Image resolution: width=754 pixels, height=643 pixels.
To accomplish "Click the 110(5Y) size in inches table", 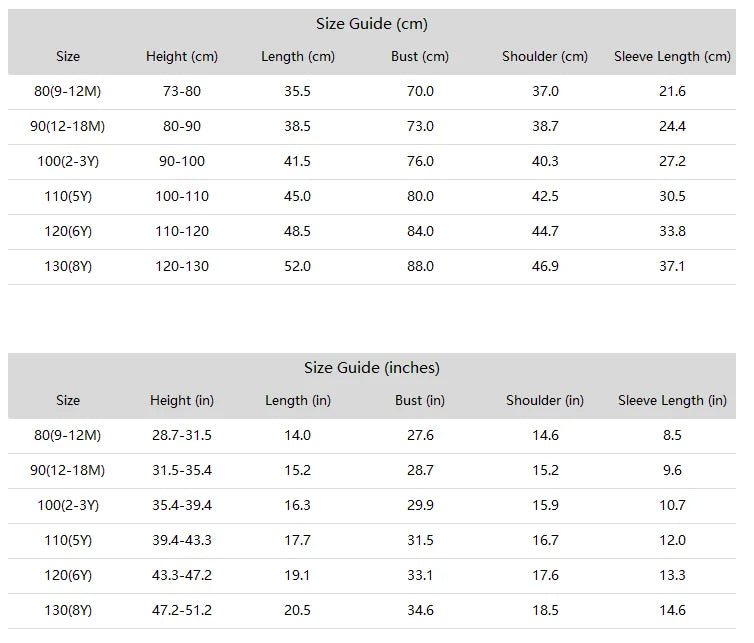I will (68, 540).
